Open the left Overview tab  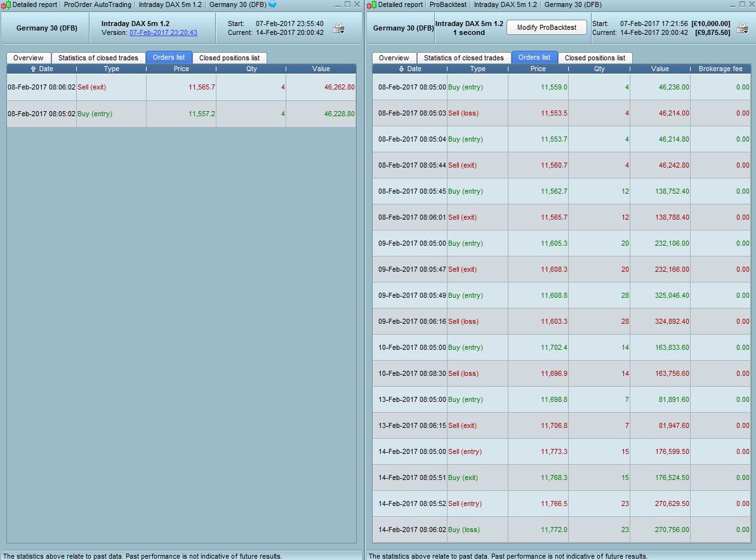pyautogui.click(x=29, y=58)
